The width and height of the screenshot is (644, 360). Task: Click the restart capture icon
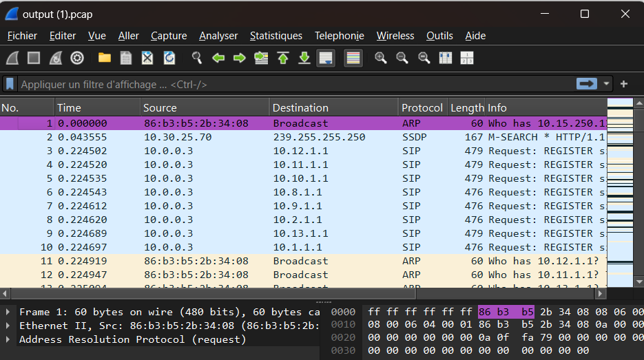point(56,59)
